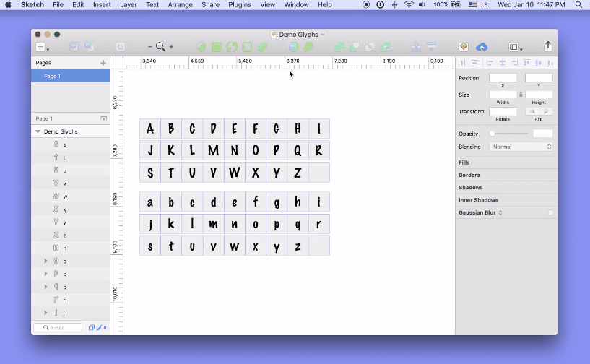Click the Intersect boolean icon

click(370, 47)
